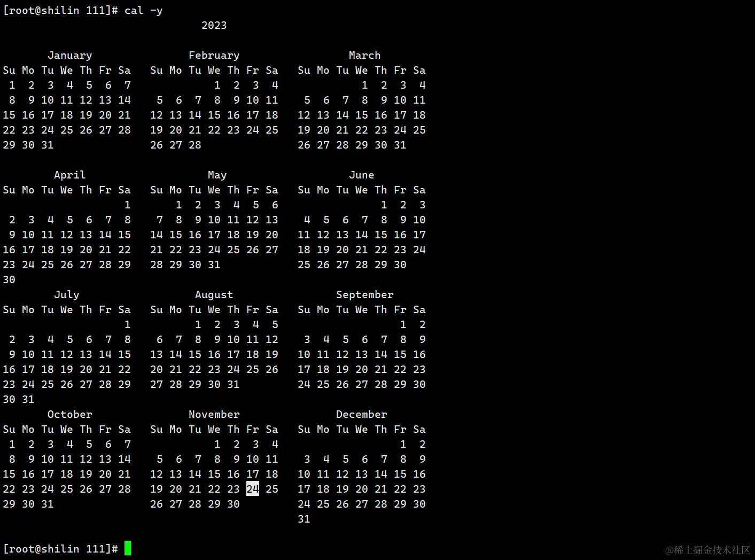The height and width of the screenshot is (560, 755).
Task: Select the April month heading
Action: pos(70,175)
